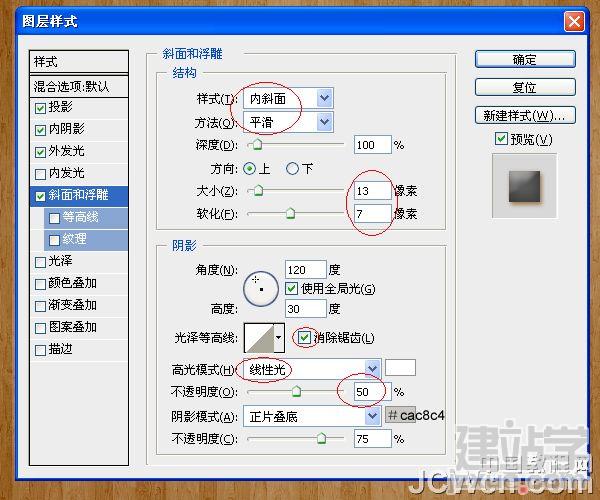
Task: Enable the 内发光 checkbox
Action: (40, 174)
